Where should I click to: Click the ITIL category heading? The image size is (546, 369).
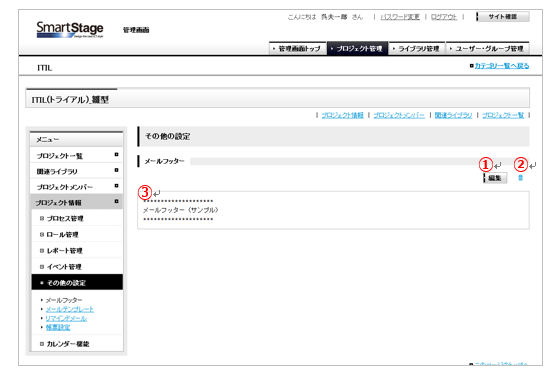point(45,68)
